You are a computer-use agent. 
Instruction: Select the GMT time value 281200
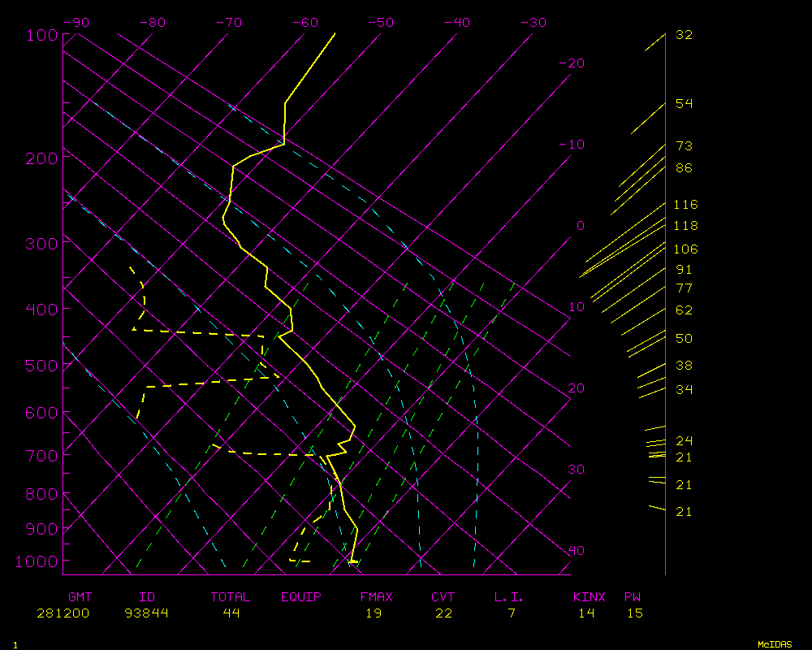(x=63, y=613)
